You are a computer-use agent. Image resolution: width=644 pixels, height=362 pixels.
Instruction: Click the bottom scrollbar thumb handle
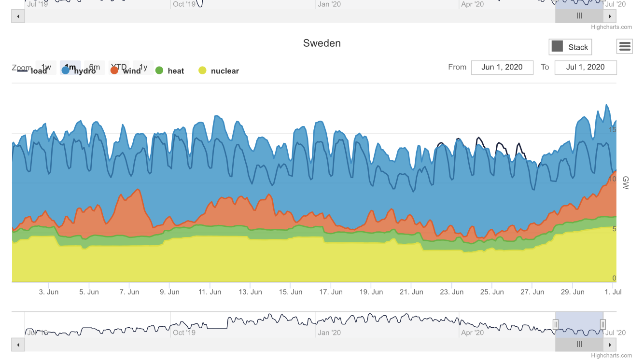[x=579, y=345]
